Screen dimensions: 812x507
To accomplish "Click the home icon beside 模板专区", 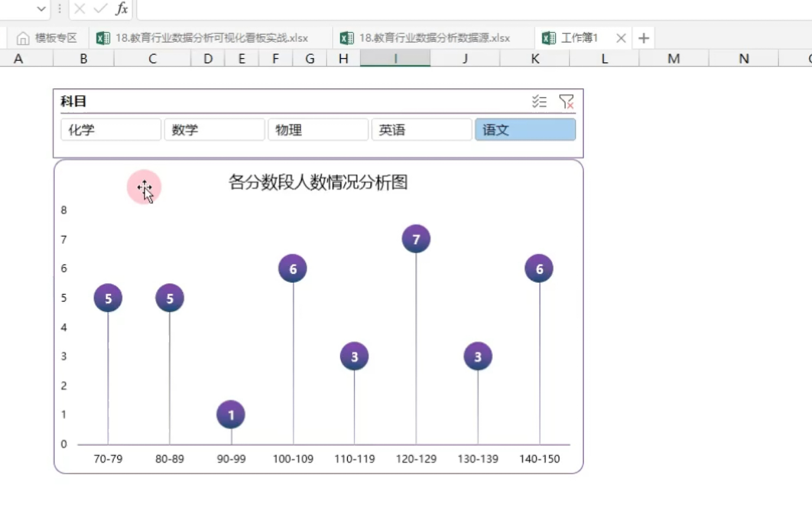I will coord(23,38).
